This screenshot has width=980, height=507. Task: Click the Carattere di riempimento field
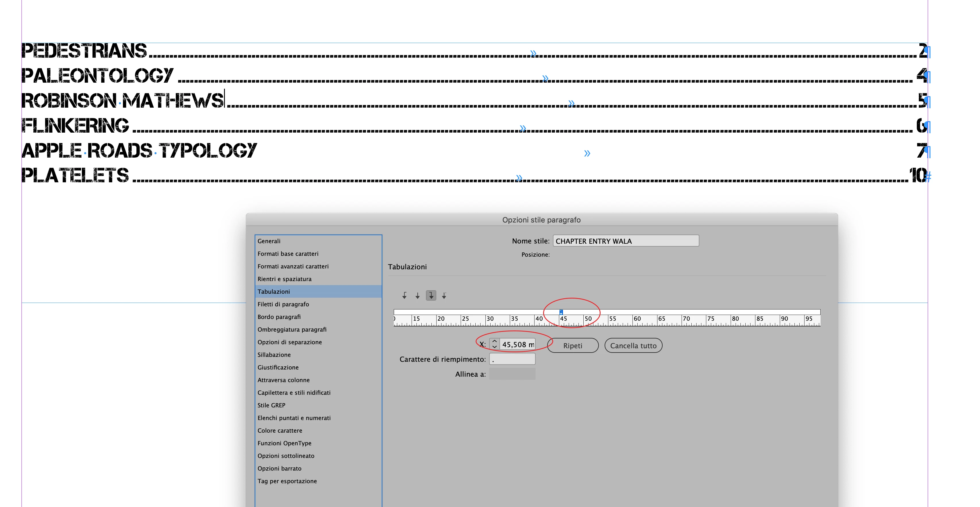[x=512, y=359]
